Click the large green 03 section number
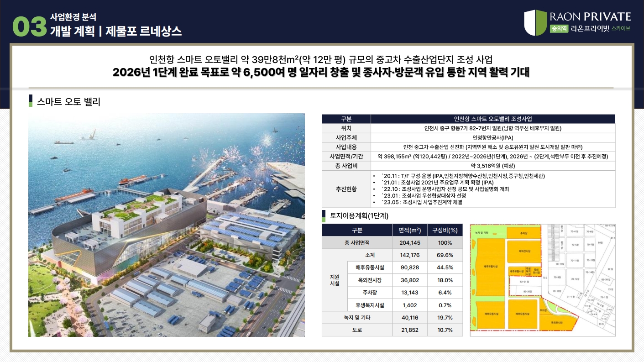 [30, 26]
